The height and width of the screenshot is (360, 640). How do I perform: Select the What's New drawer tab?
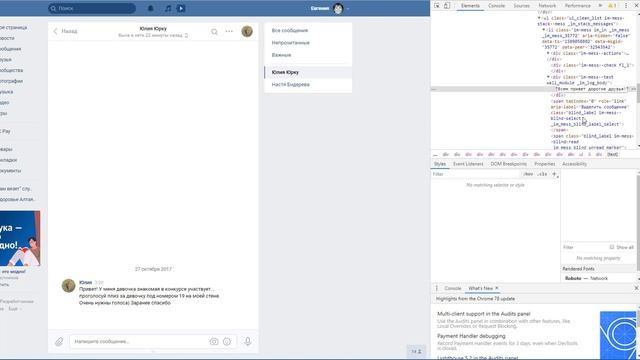point(480,288)
